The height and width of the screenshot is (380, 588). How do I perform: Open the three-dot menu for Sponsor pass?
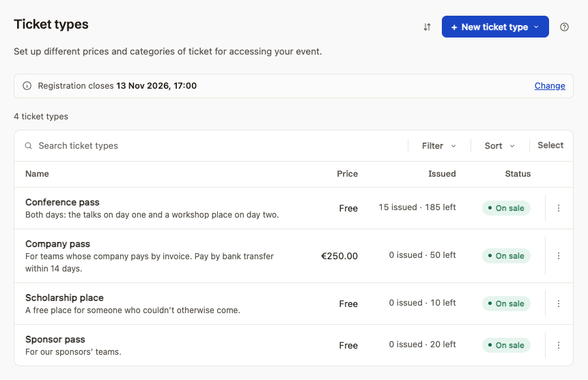pyautogui.click(x=559, y=345)
